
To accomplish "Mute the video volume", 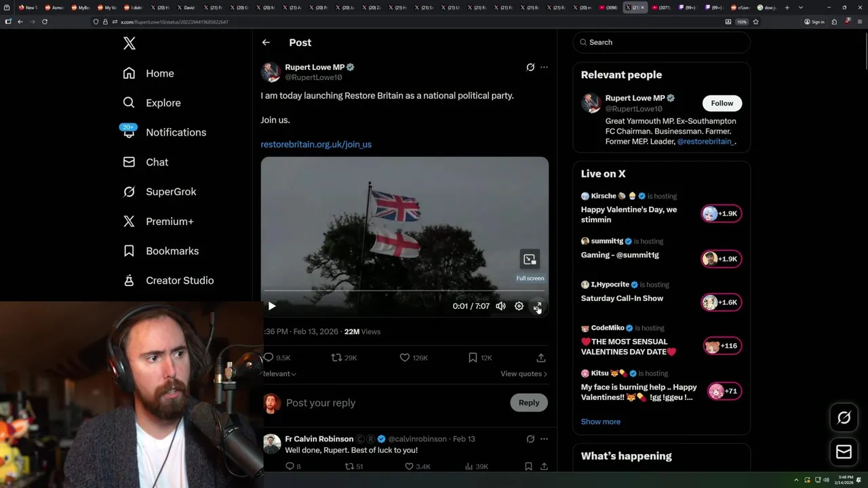I will 500,306.
